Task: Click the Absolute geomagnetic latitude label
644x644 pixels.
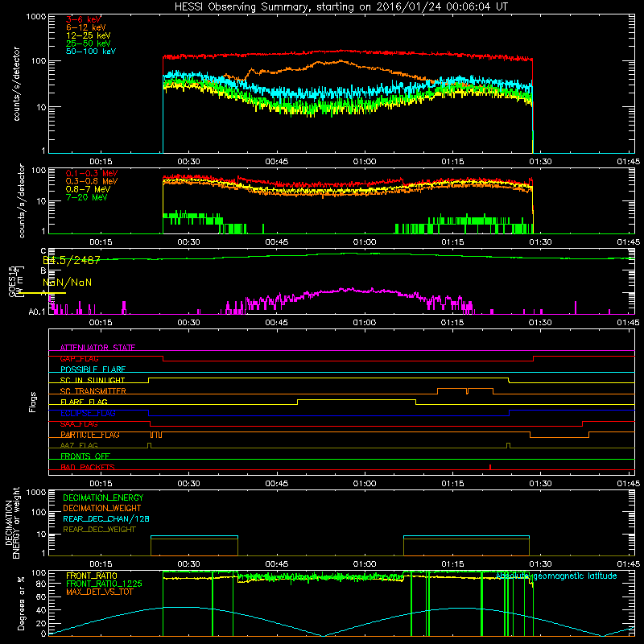Action: coord(556,576)
